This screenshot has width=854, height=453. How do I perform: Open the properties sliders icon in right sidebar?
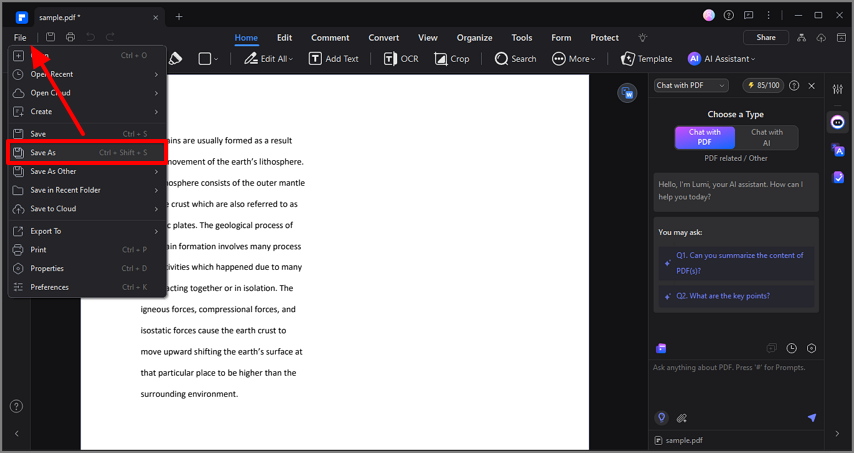click(x=838, y=89)
